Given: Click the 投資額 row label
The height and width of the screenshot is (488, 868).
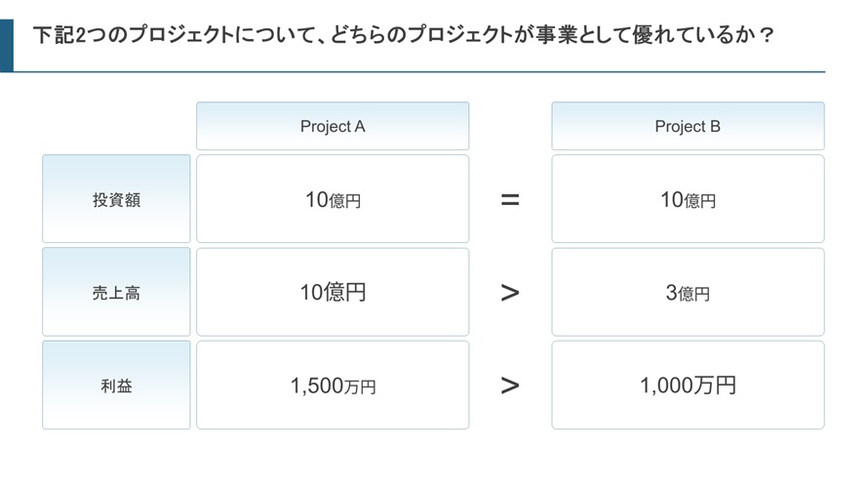Looking at the screenshot, I should [x=116, y=199].
